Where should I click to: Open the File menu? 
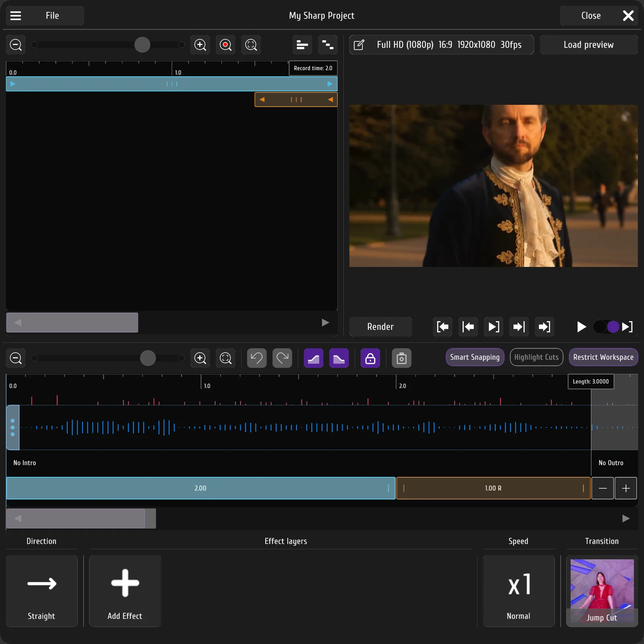[x=52, y=16]
